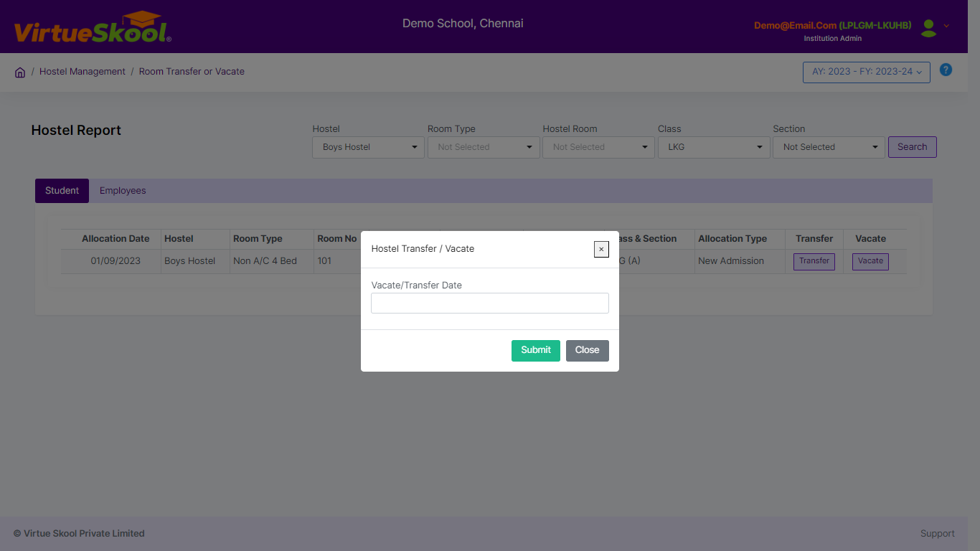980x551 pixels.
Task: Click the Room No column header
Action: tap(336, 239)
